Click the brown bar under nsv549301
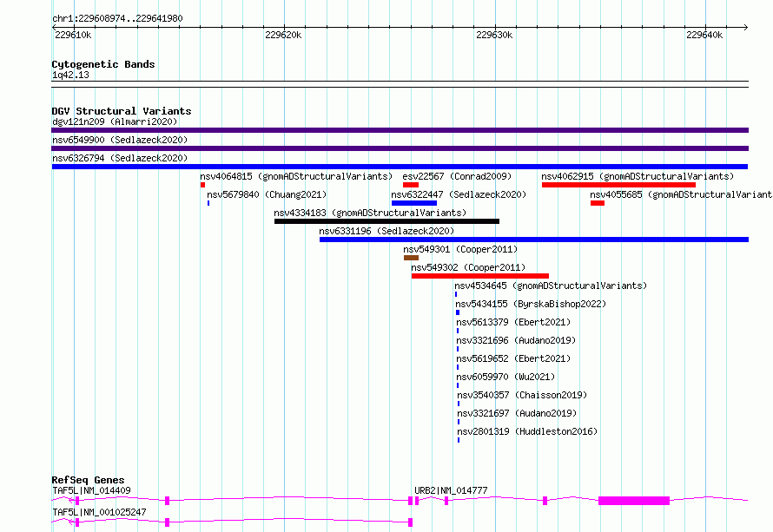This screenshot has height=532, width=773. (x=411, y=258)
